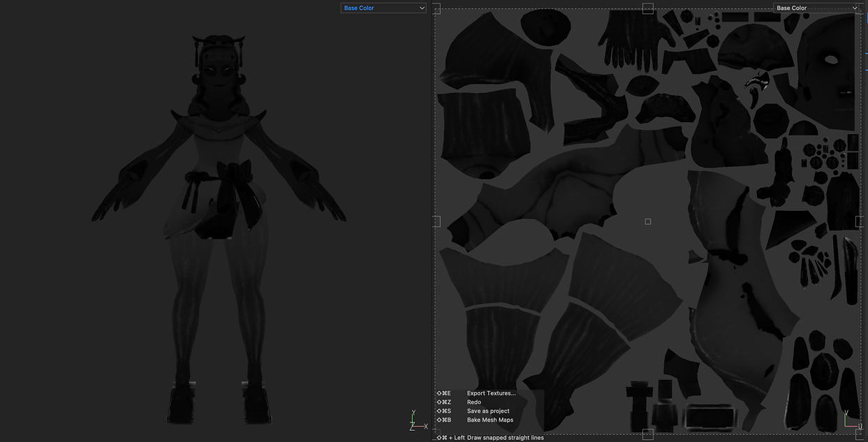Click the Export Textures... shortcut hint
This screenshot has width=868, height=442.
pos(476,393)
